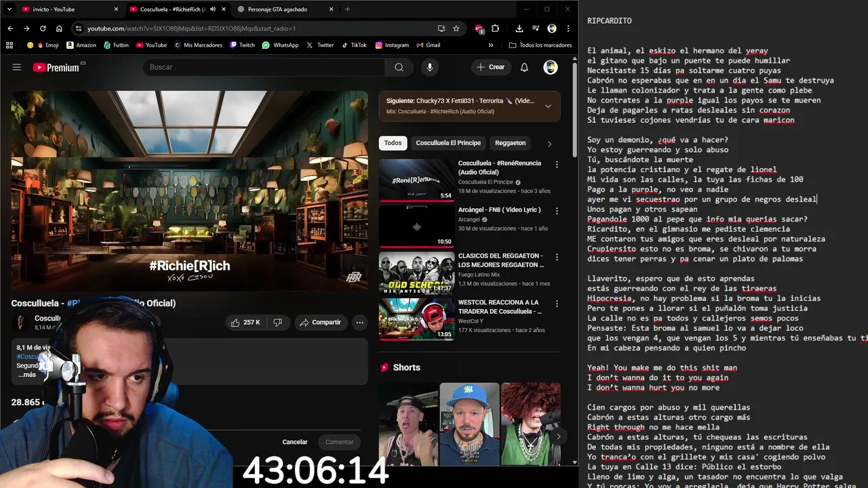868x488 pixels.
Task: Open the YouTube guide hamburger menu
Action: coord(17,67)
